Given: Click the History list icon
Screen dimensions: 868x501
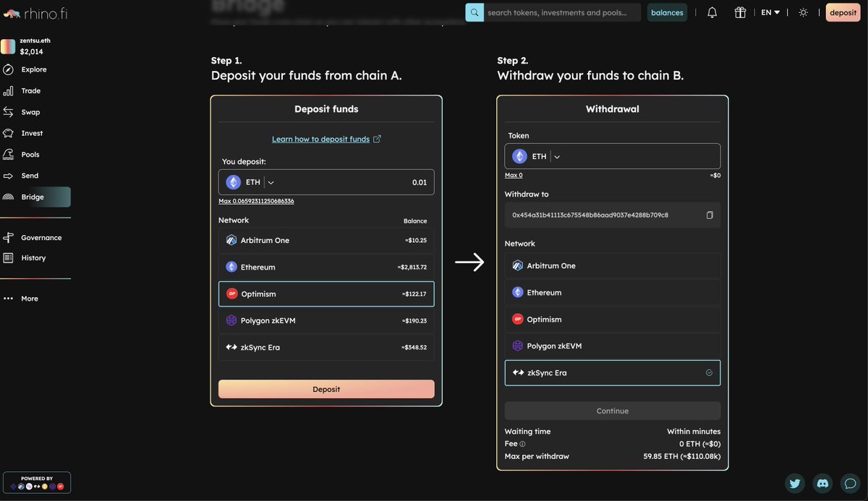Looking at the screenshot, I should point(9,258).
